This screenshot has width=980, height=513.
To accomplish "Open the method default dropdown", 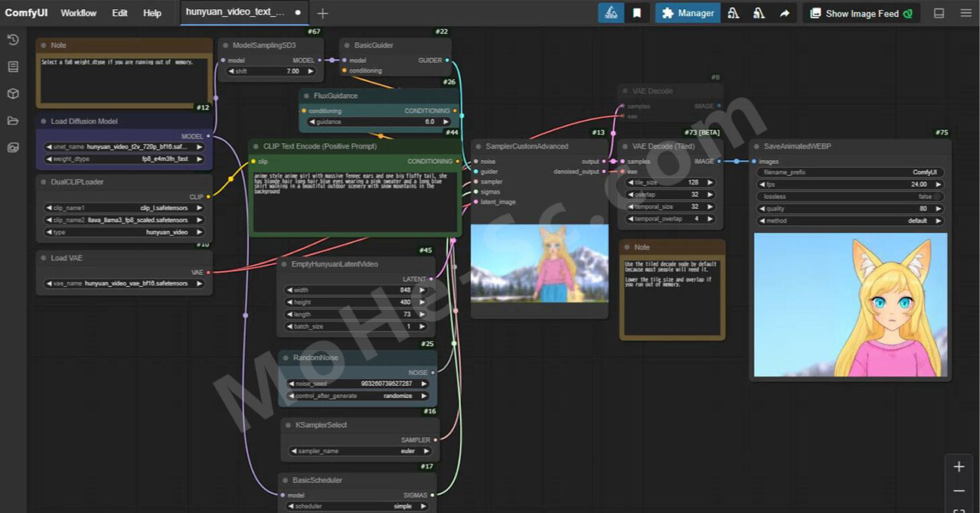I will point(850,221).
